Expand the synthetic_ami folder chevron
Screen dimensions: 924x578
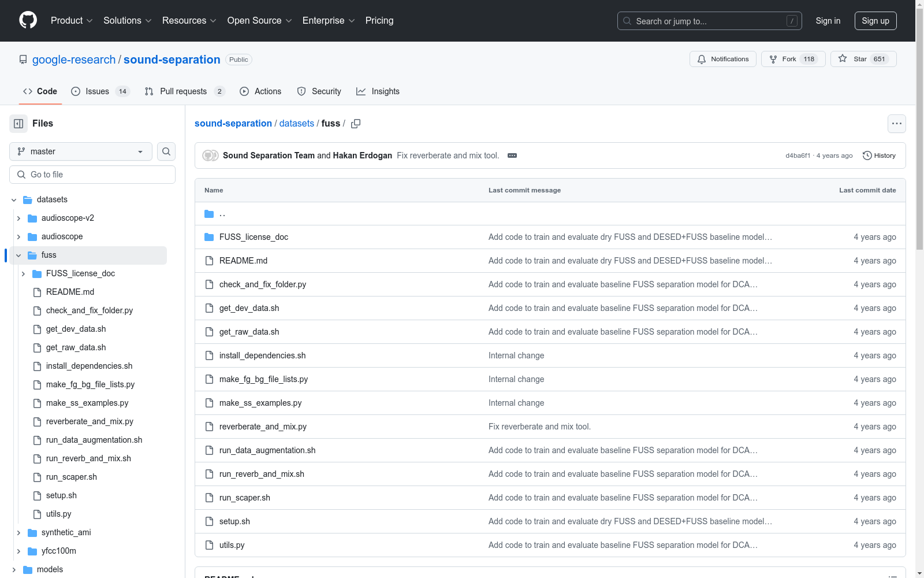tap(18, 533)
